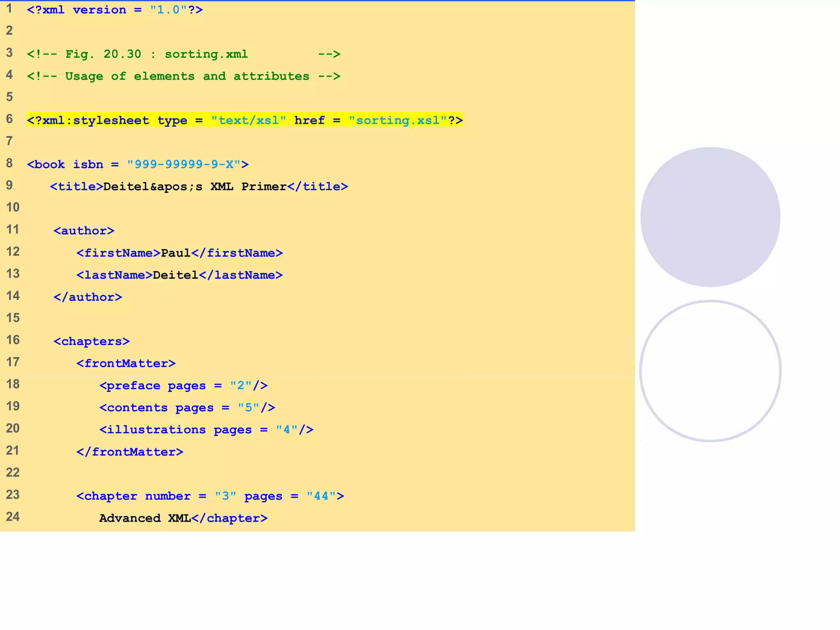Click line number 11
Image resolution: width=840 pixels, height=630 pixels.
point(13,229)
